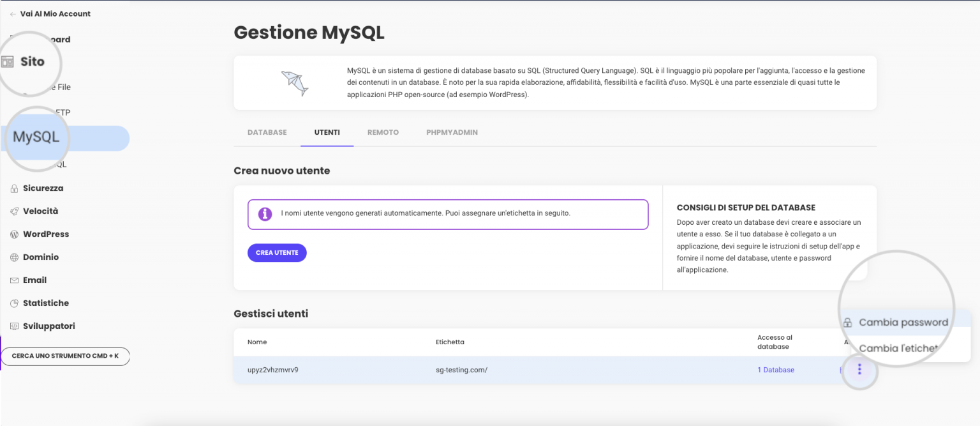Click the Cerca uno strumento search box

coord(65,356)
